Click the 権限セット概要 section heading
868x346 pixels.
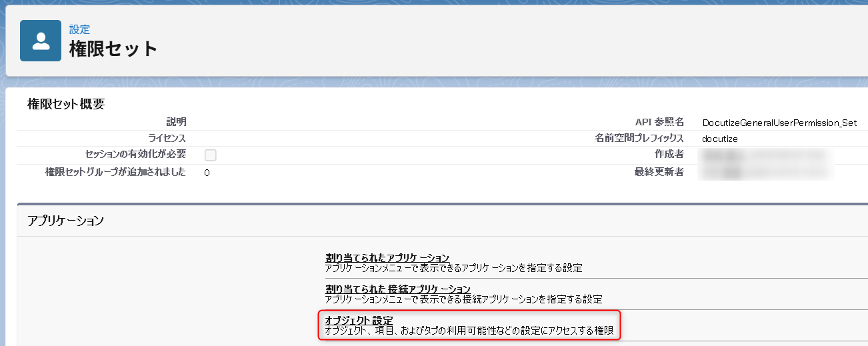tap(66, 104)
